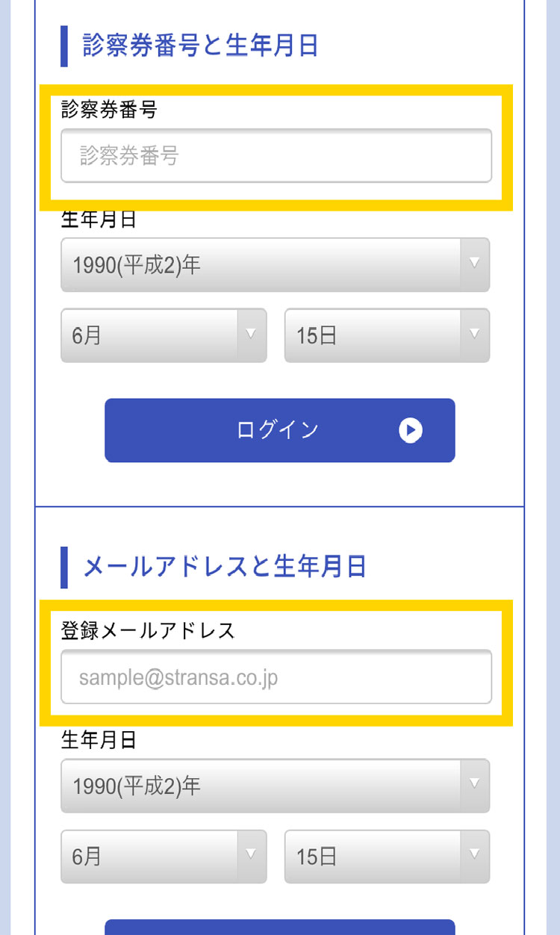Click the 登録メールアドレス field label
Screen dimensions: 560x935
pyautogui.click(x=148, y=631)
